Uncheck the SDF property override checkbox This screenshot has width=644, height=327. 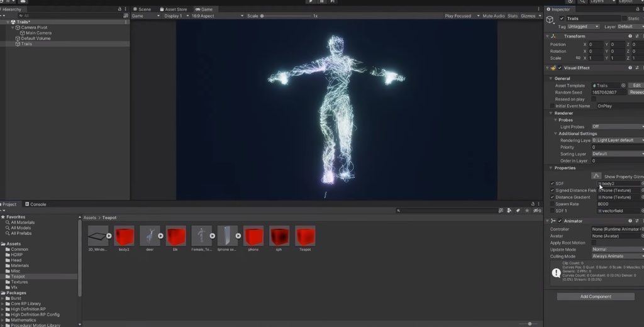[x=552, y=183]
